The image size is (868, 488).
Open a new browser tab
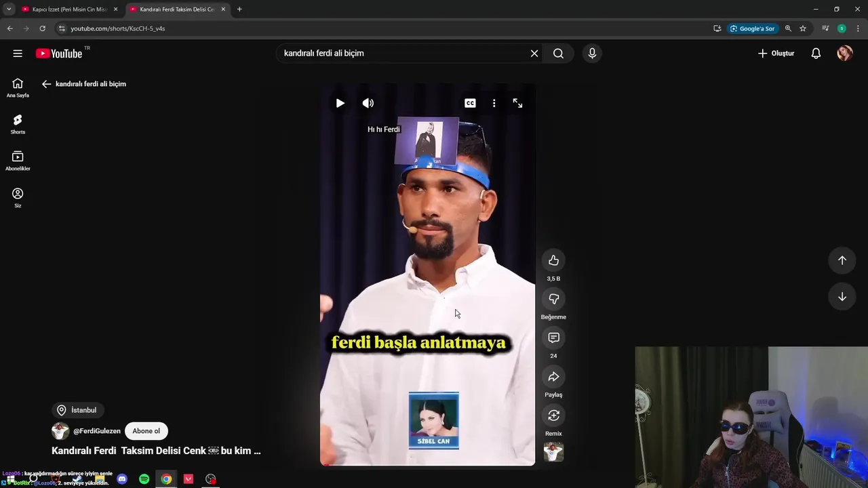pyautogui.click(x=239, y=9)
